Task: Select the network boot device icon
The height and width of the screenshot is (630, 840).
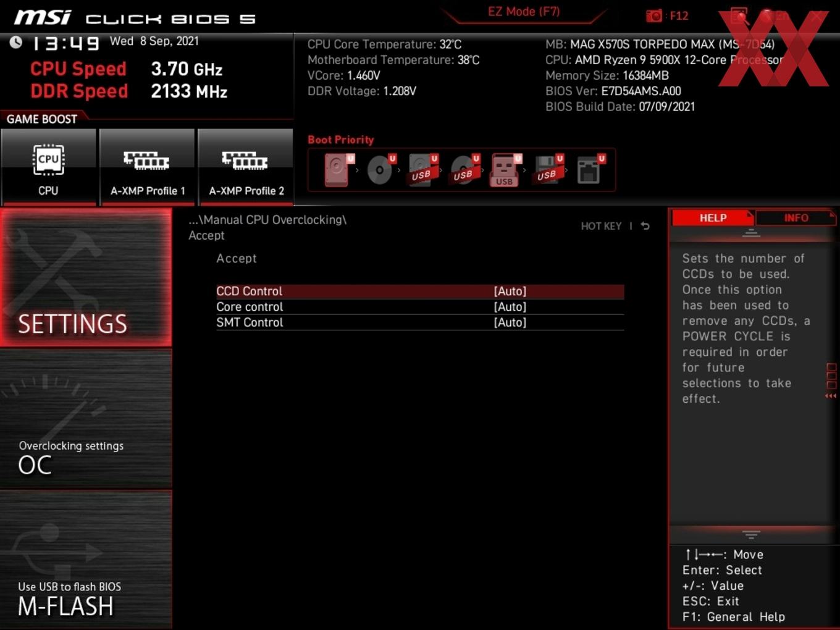Action: (x=590, y=170)
